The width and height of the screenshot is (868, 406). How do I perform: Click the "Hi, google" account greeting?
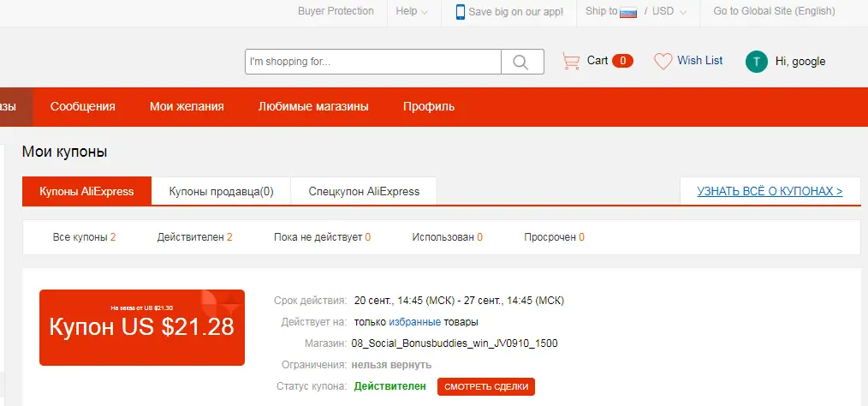pyautogui.click(x=800, y=62)
